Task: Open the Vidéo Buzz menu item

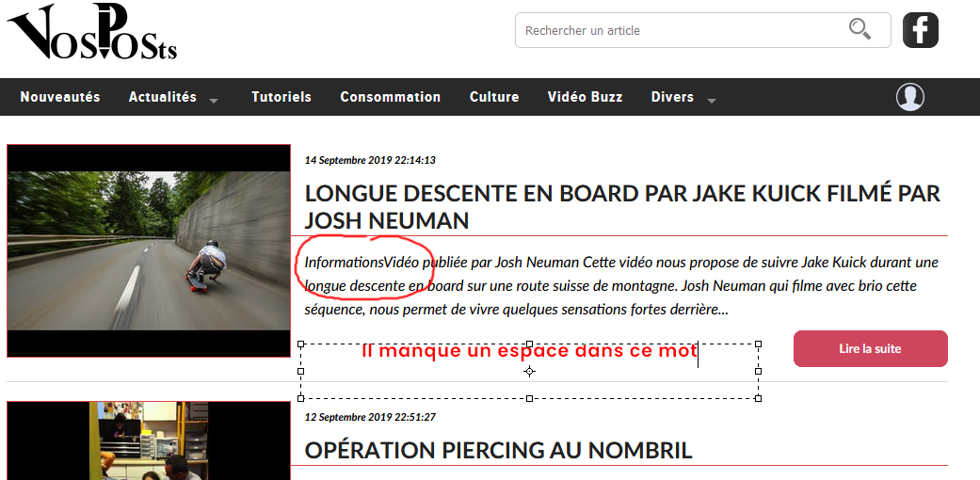Action: point(585,97)
